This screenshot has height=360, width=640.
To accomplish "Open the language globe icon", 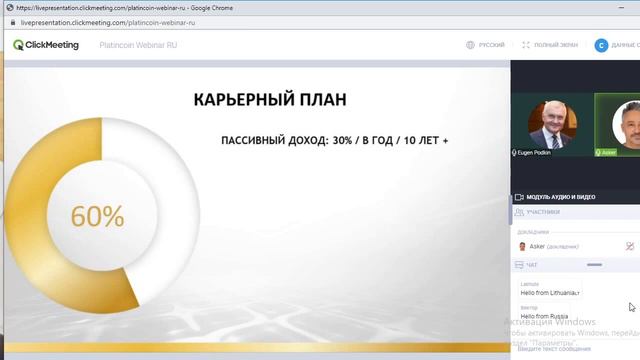I will tap(470, 45).
